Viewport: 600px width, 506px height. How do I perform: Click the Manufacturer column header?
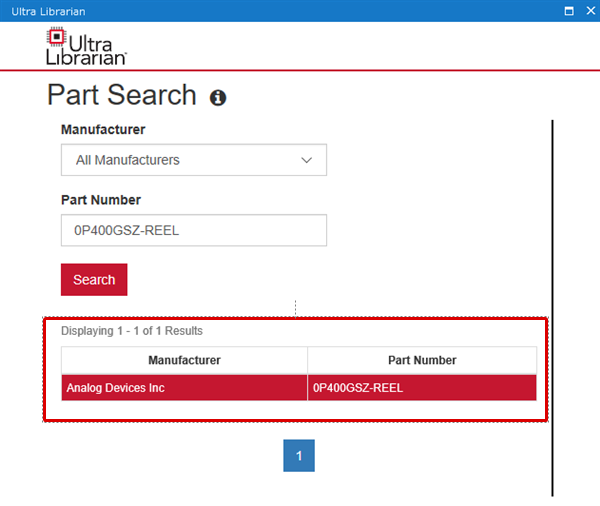click(184, 360)
